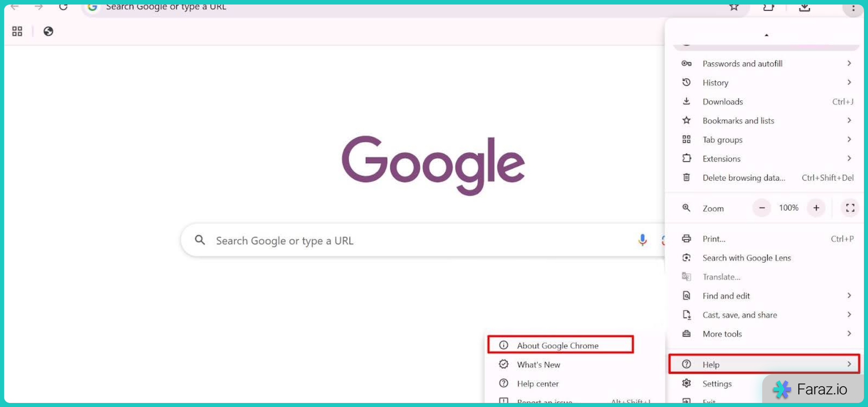Click chevron beside More tools
The width and height of the screenshot is (868, 407).
[849, 333]
